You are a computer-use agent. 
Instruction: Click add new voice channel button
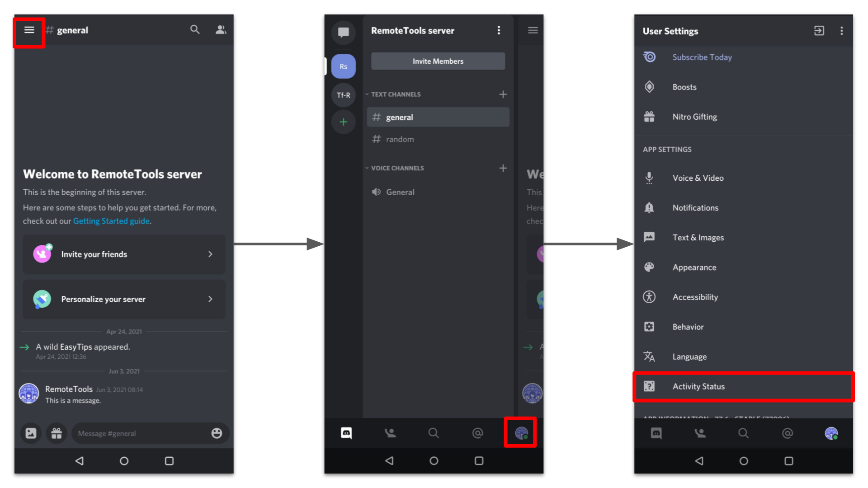pyautogui.click(x=503, y=168)
